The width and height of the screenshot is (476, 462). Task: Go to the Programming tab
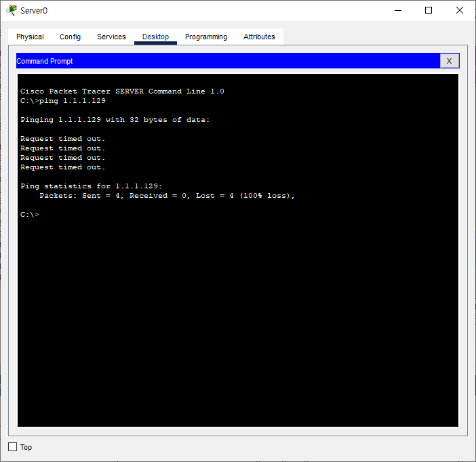tap(206, 37)
